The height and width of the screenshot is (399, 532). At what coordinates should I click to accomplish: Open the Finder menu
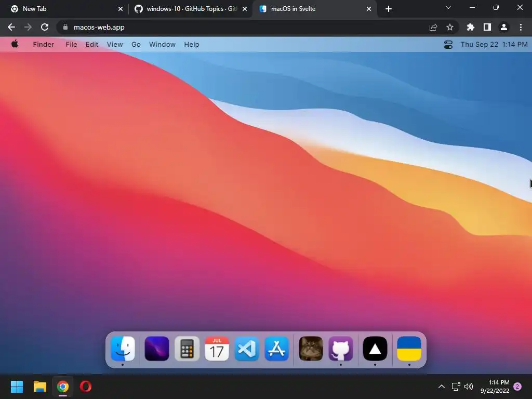[x=44, y=45]
